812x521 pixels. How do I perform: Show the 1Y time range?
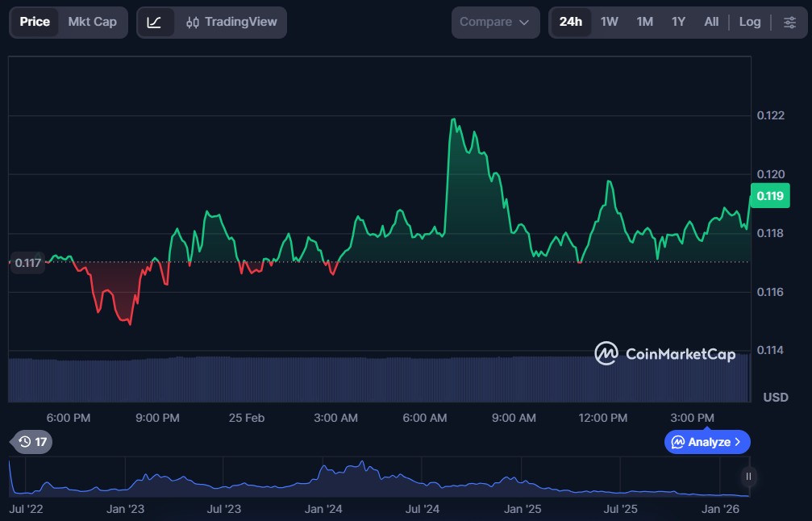(678, 23)
